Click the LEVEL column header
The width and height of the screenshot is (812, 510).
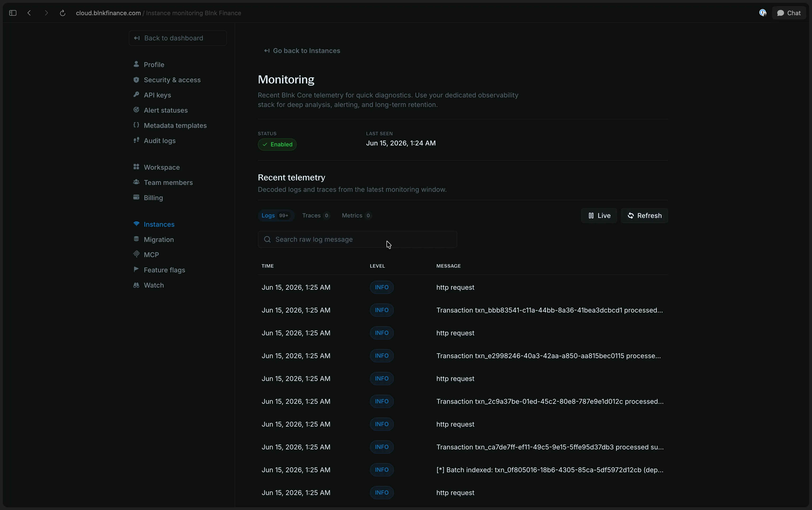point(377,266)
